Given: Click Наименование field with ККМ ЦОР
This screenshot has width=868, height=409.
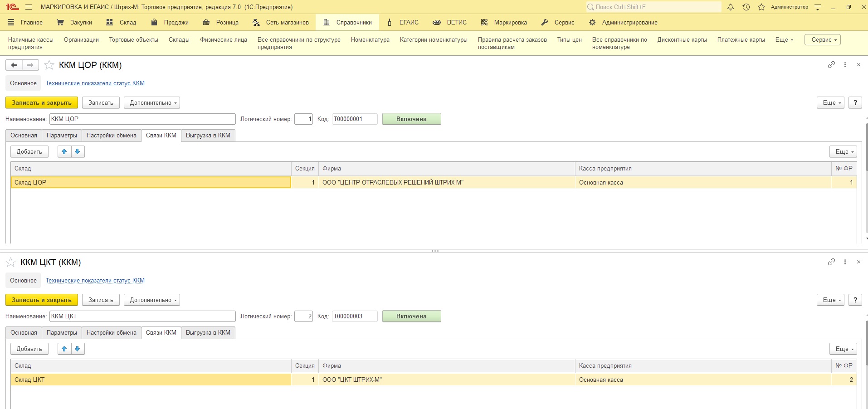Looking at the screenshot, I should tap(142, 119).
